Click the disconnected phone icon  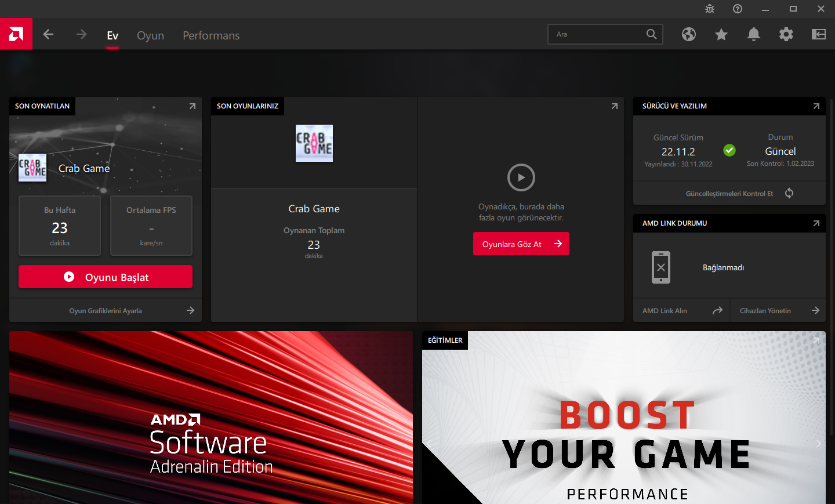tap(661, 267)
